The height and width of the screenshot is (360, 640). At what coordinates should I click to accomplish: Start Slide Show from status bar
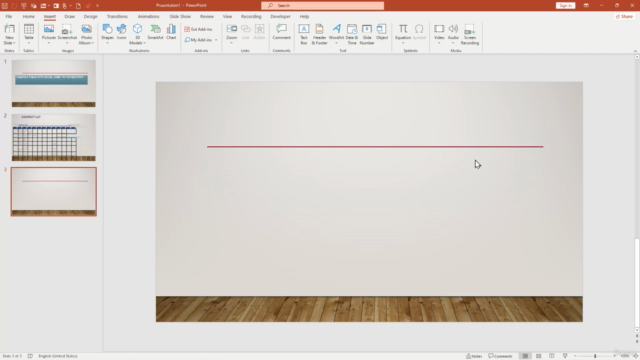click(x=565, y=356)
